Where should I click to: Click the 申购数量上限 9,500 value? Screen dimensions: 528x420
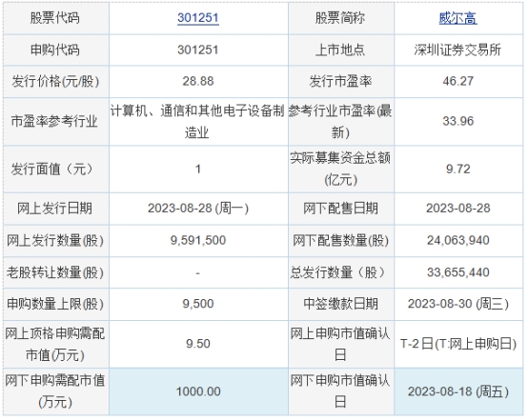pyautogui.click(x=198, y=304)
